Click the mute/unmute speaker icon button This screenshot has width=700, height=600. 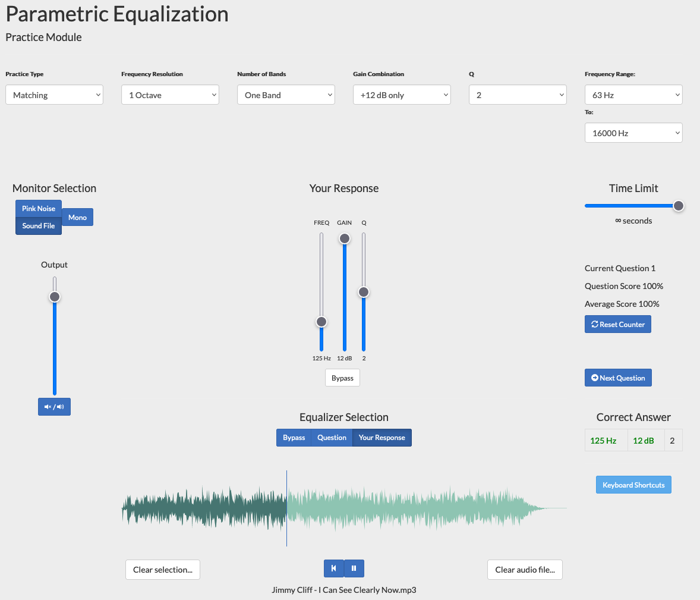click(x=54, y=407)
